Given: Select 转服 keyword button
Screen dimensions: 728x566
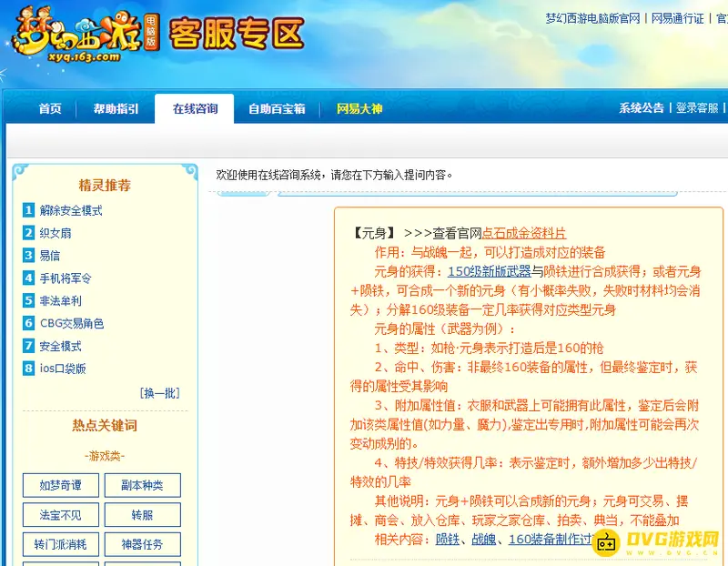Looking at the screenshot, I should 143,515.
